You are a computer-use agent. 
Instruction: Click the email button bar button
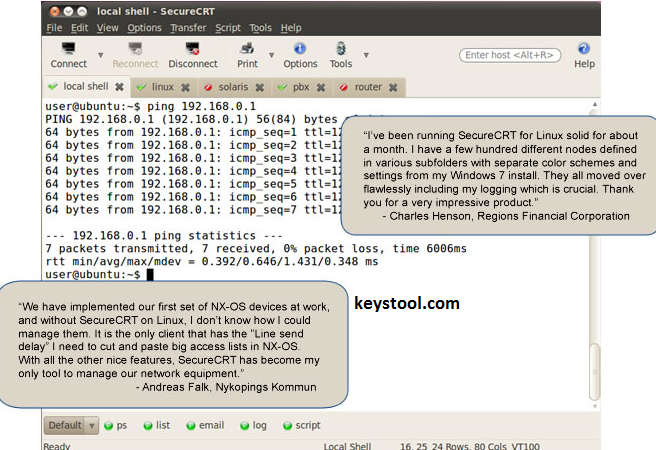[x=205, y=425]
